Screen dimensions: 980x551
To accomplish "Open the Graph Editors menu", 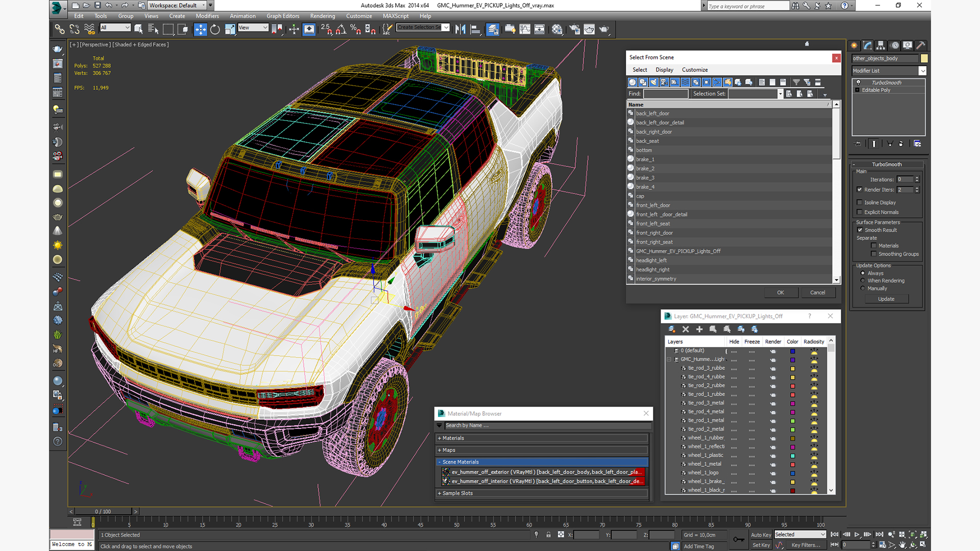I will (x=283, y=16).
